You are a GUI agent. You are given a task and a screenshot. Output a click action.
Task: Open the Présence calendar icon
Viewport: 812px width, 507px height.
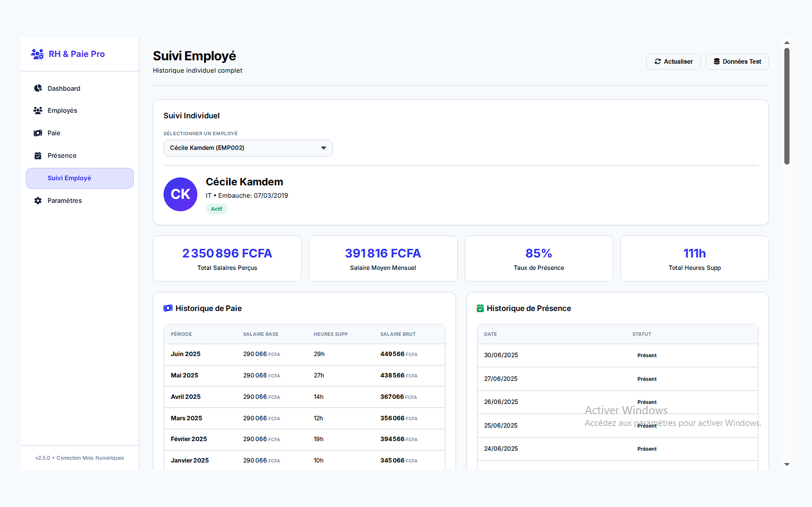pyautogui.click(x=38, y=155)
